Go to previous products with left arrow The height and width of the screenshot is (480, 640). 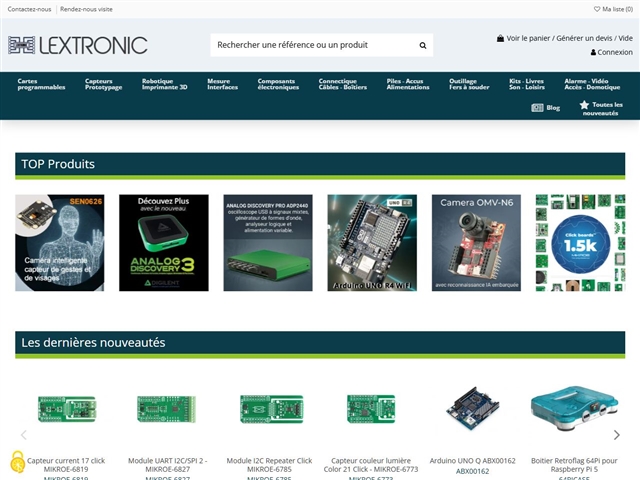click(x=24, y=435)
